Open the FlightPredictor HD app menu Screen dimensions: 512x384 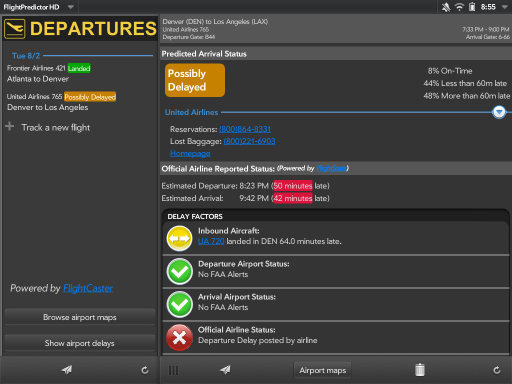pos(39,7)
